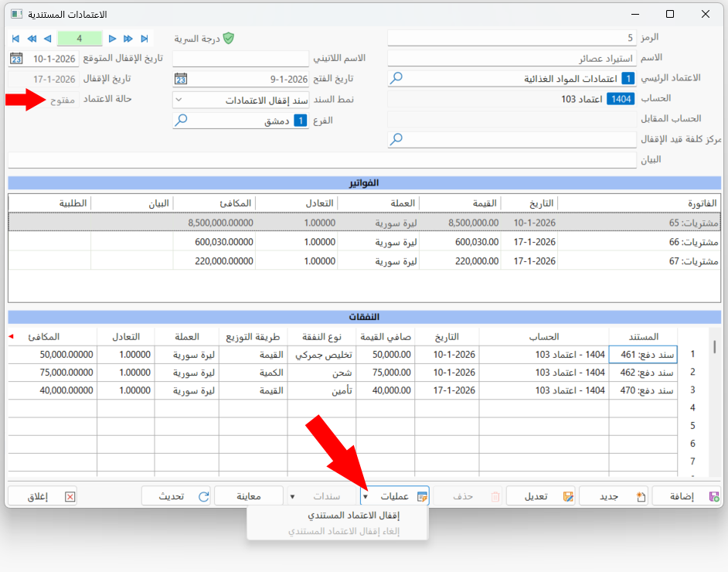Click the تخليص جمركي expense type cell
This screenshot has height=572, width=728.
(x=321, y=355)
